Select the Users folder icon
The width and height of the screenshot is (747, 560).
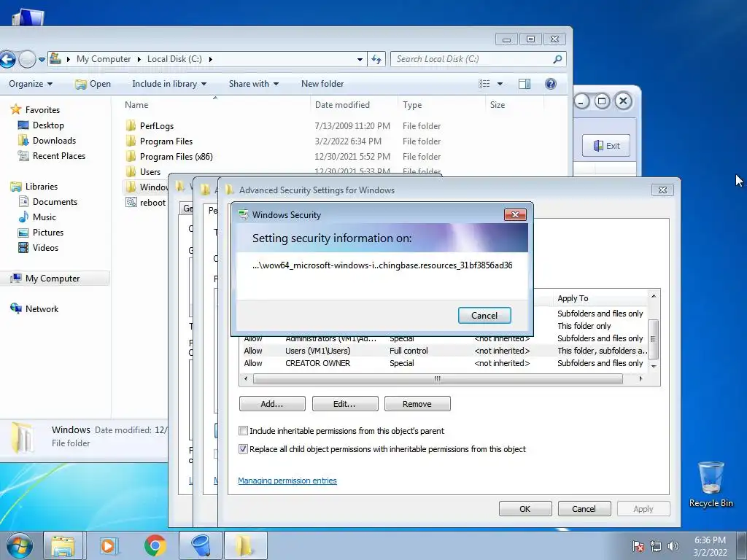[x=131, y=171]
